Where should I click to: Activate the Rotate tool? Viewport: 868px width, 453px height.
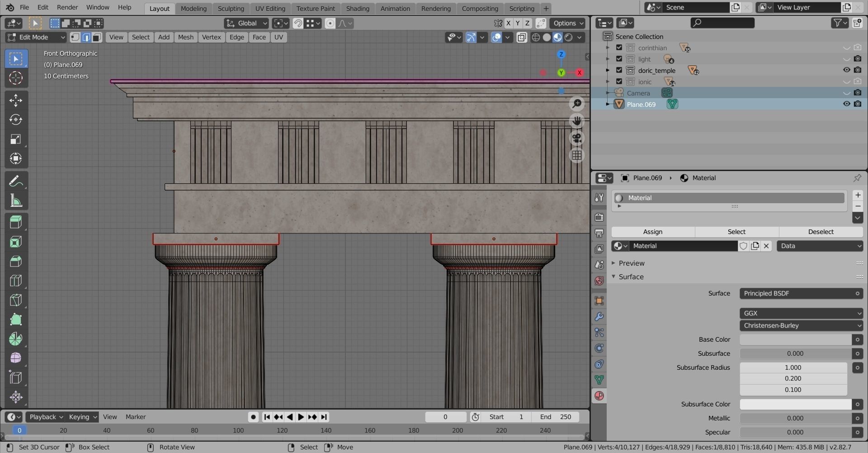point(16,119)
